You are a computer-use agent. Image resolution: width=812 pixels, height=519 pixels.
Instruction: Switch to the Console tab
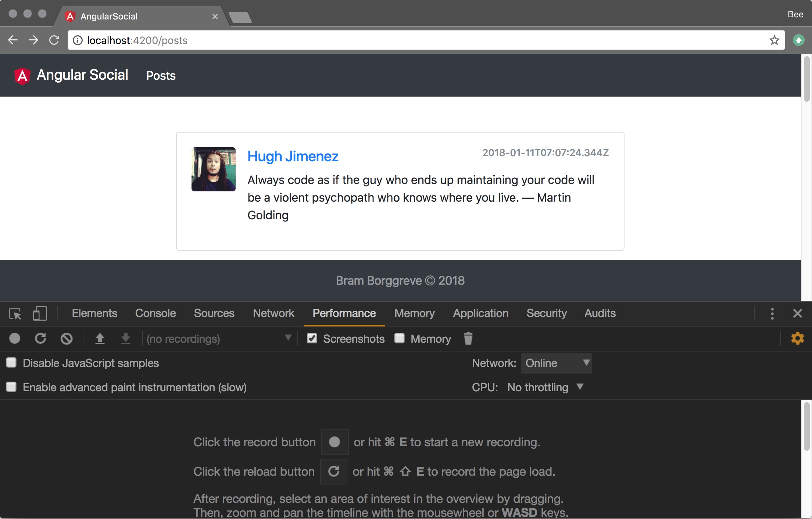(155, 313)
